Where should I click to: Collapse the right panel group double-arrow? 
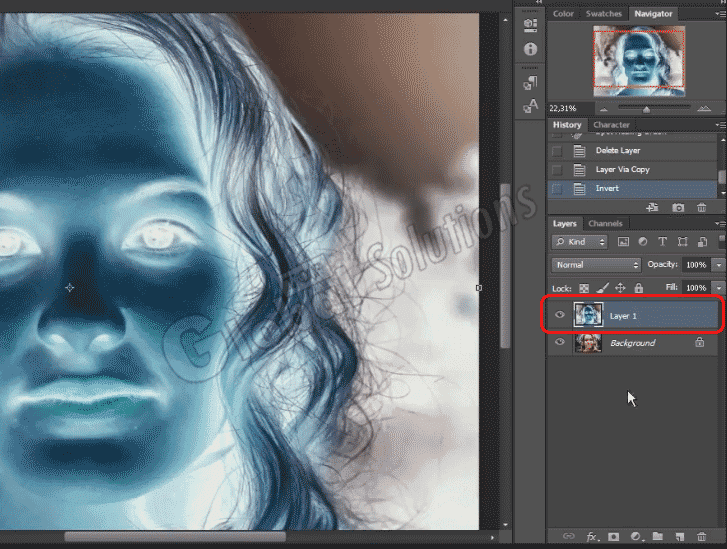coord(724,2)
